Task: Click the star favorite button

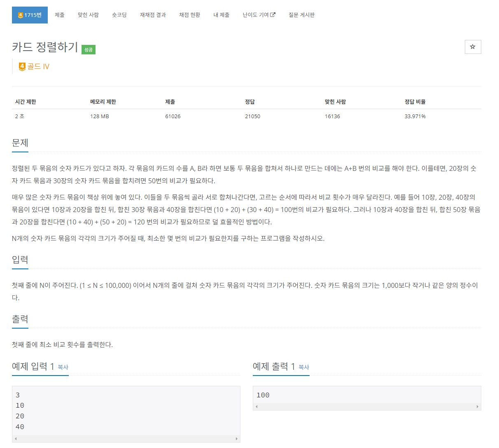Action: tap(473, 47)
